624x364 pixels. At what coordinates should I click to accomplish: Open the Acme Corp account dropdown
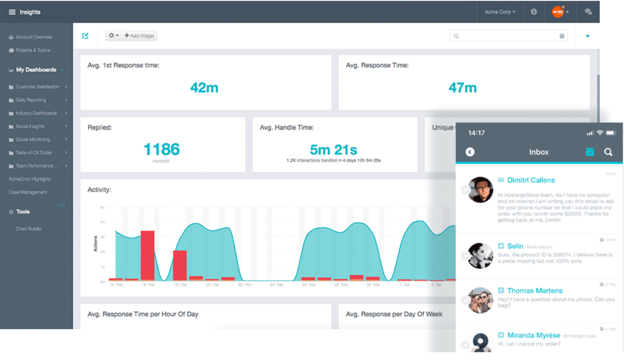(x=500, y=11)
